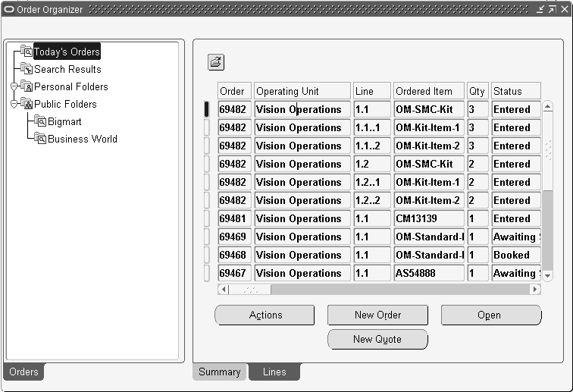Click Awaiting status cell for order 69469
573x392 pixels.
(x=516, y=237)
